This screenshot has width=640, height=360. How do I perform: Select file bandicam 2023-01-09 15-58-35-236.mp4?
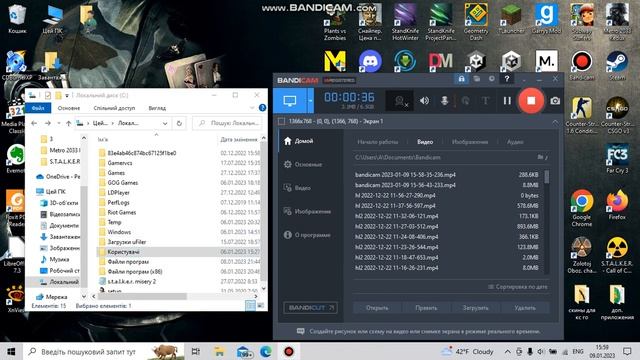pos(447,175)
